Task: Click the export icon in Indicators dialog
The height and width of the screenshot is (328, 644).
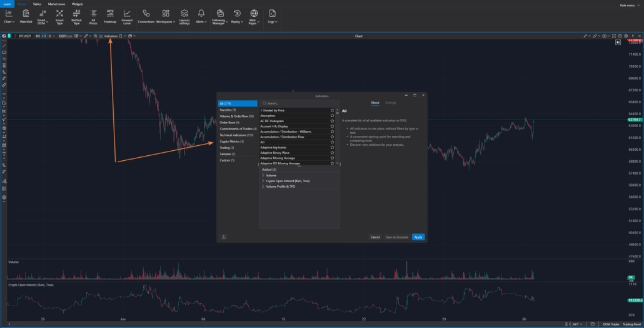Action: (x=223, y=237)
